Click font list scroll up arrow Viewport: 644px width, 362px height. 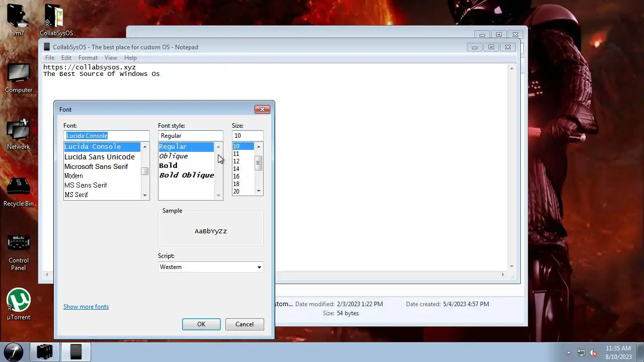(x=145, y=147)
